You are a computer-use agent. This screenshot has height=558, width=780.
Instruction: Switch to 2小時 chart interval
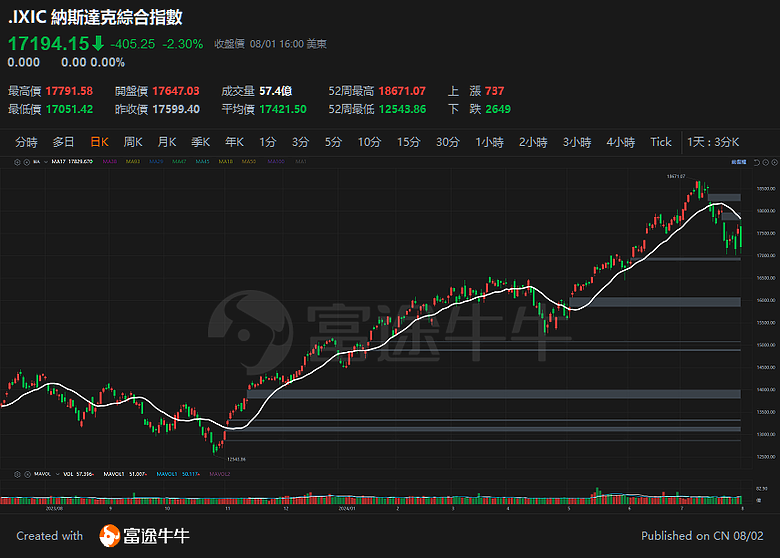pos(533,142)
